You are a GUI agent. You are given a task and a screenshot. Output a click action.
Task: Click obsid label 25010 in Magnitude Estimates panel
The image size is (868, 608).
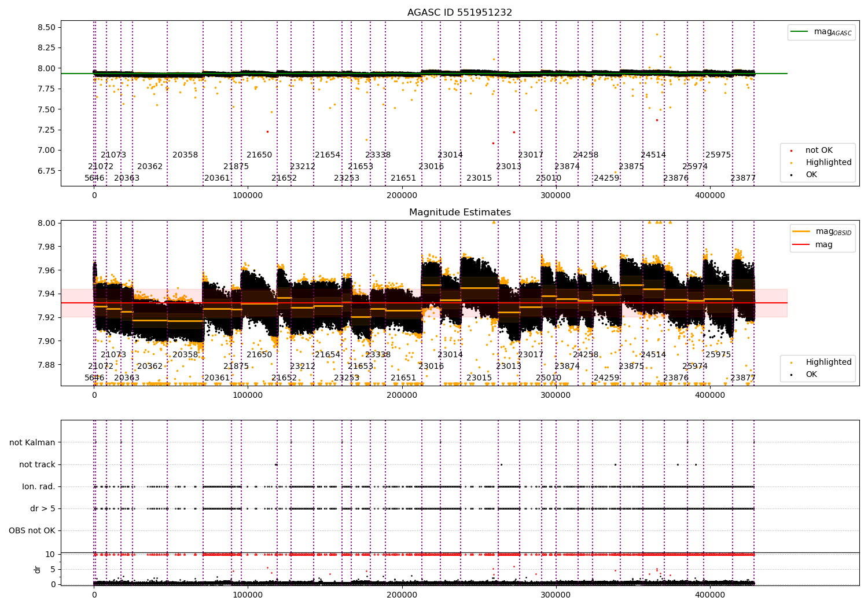point(549,378)
